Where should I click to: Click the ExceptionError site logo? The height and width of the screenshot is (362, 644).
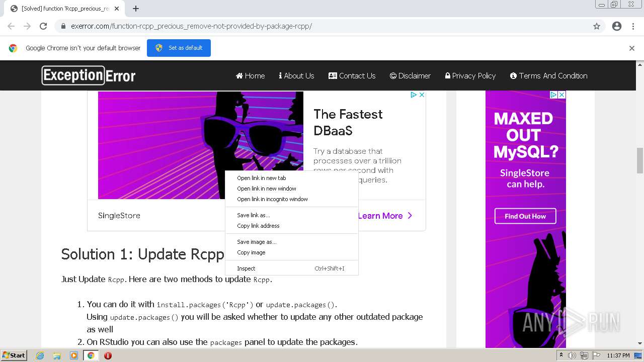89,75
